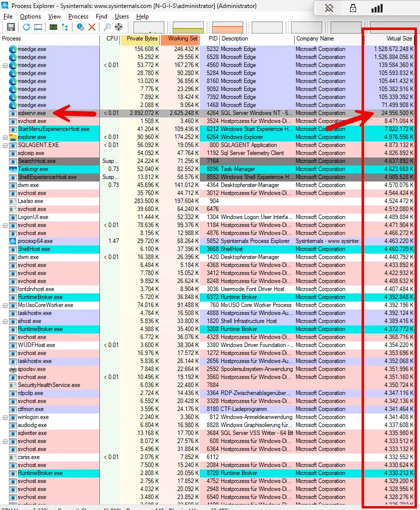420x510 pixels.
Task: Open the process Properties toolbar icon
Action: click(x=80, y=27)
